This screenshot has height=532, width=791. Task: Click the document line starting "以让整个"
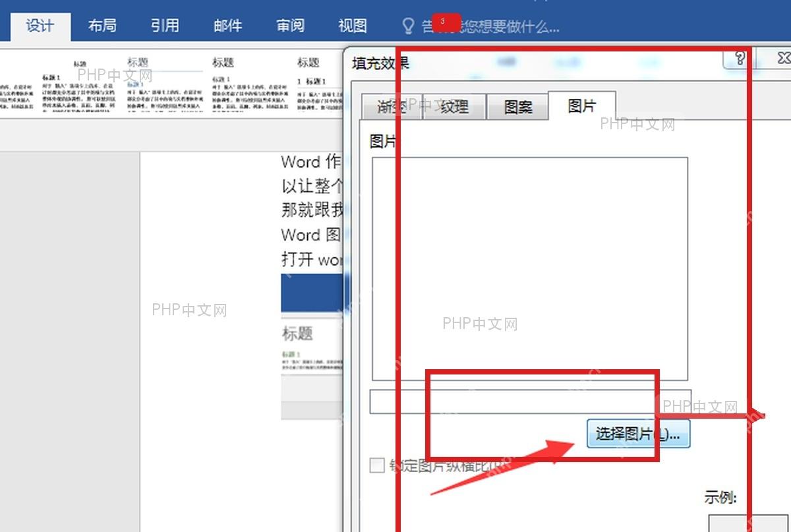312,186
